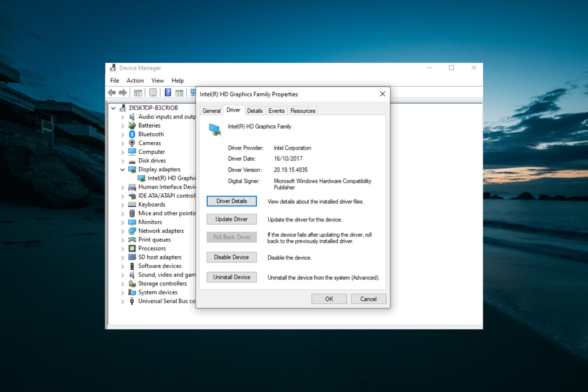Click the Forward arrow toolbar icon
Image resolution: width=588 pixels, height=392 pixels.
(123, 92)
